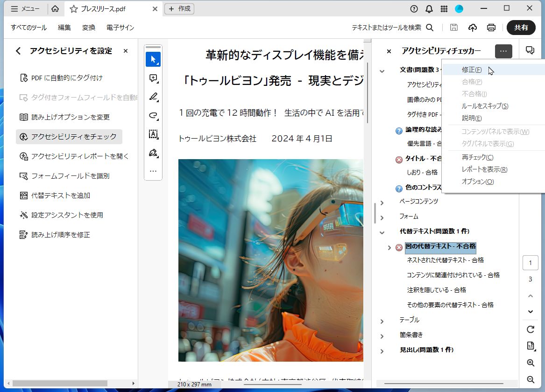Click the zoom in magnifier

530,363
